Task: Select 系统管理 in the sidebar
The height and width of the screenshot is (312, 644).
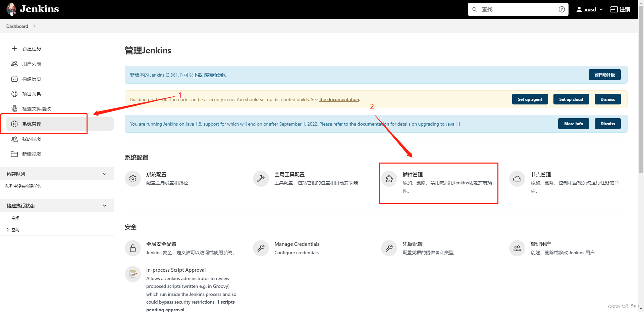Action: pos(60,124)
